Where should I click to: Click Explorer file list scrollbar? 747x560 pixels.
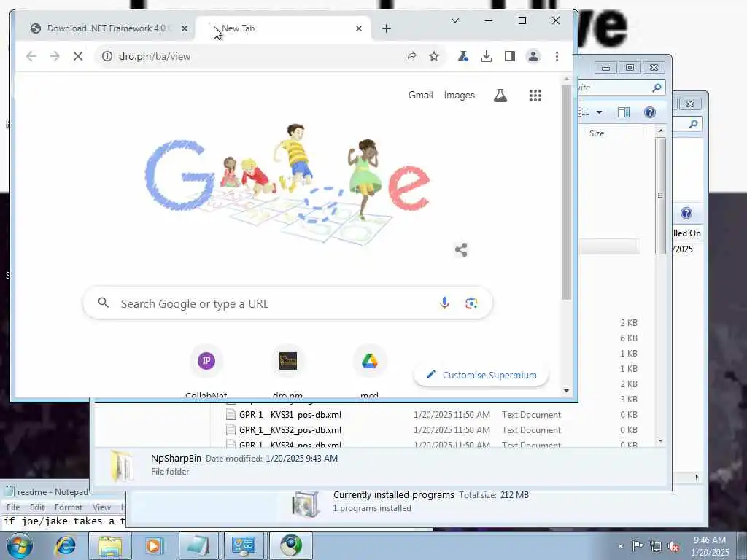(x=660, y=195)
